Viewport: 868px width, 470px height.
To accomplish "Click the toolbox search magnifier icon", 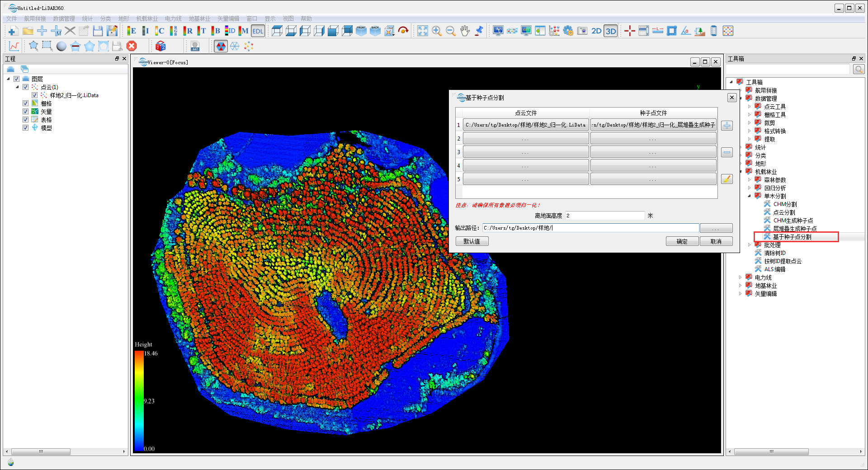I will tap(859, 69).
